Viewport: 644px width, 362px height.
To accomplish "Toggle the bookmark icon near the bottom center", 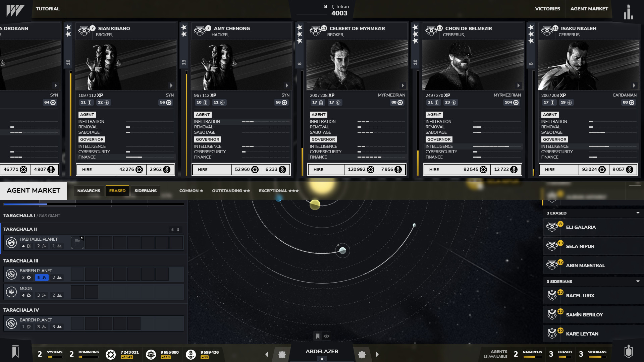I will click(x=317, y=336).
